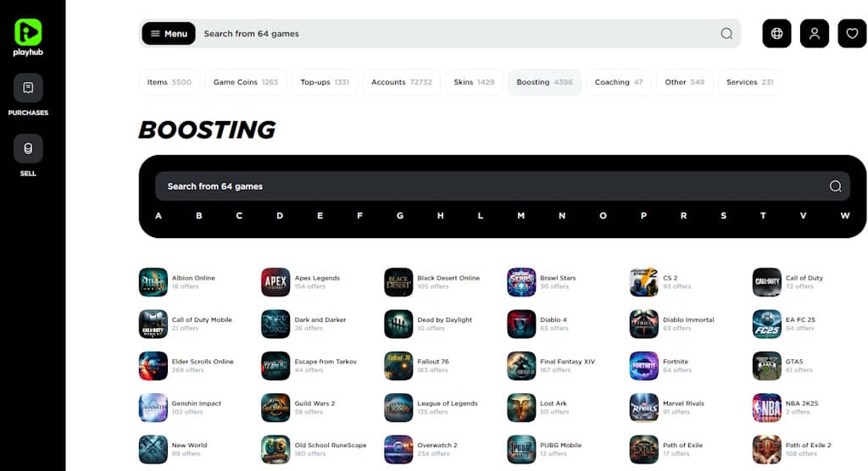This screenshot has width=868, height=471.
Task: Open the Diablo 4 game icon
Action: (x=521, y=324)
